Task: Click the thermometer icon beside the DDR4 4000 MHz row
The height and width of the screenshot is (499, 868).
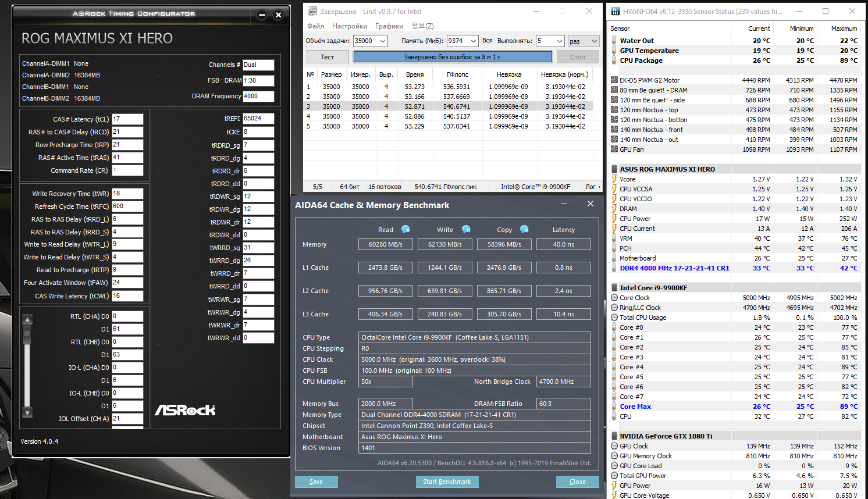Action: tap(614, 268)
